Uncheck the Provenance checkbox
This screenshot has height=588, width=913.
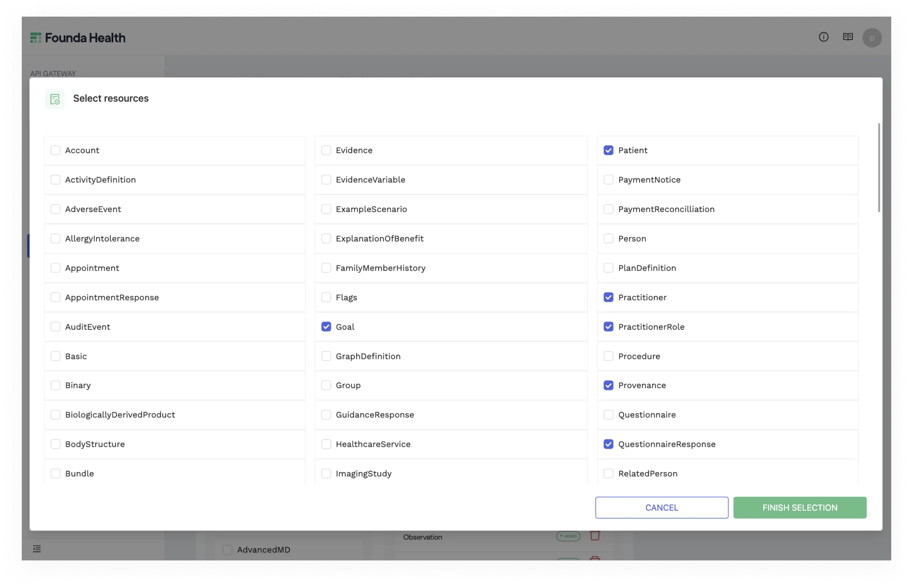[608, 385]
